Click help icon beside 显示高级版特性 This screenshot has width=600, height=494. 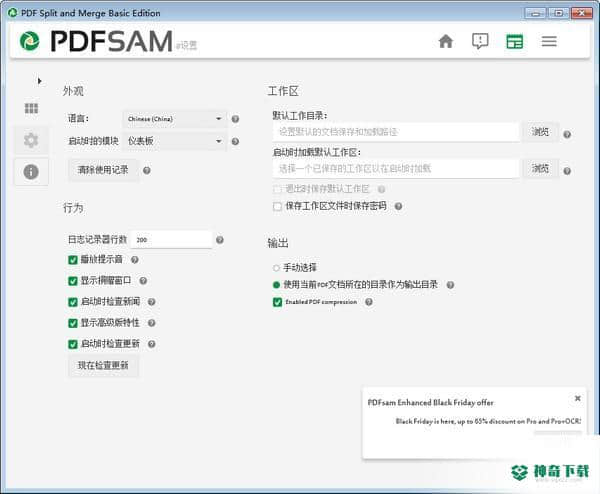[x=152, y=323]
